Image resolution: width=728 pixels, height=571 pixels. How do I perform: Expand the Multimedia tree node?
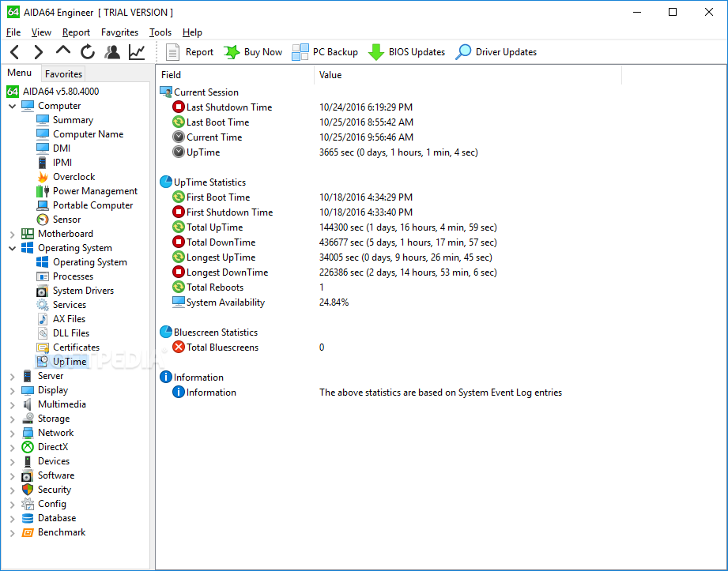point(13,405)
